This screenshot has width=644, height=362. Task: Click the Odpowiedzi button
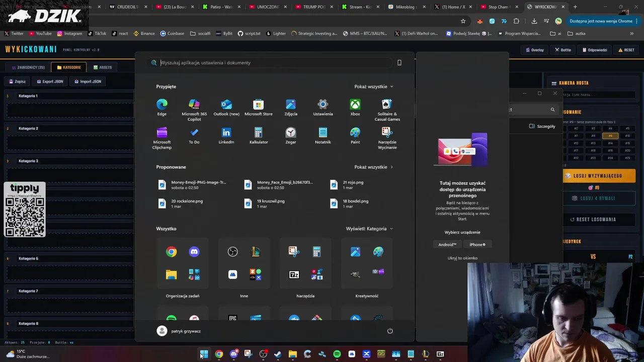(x=594, y=50)
